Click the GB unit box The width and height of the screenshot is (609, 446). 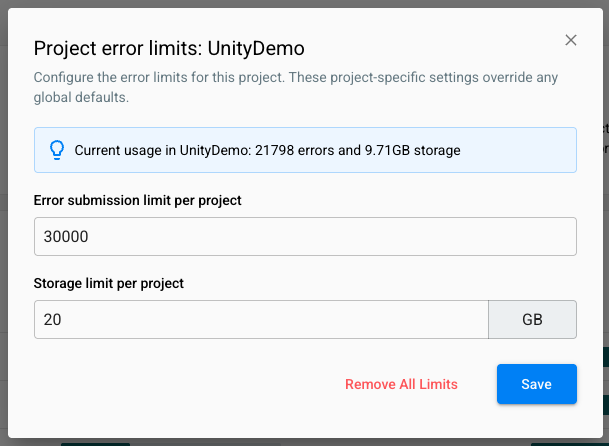click(532, 320)
